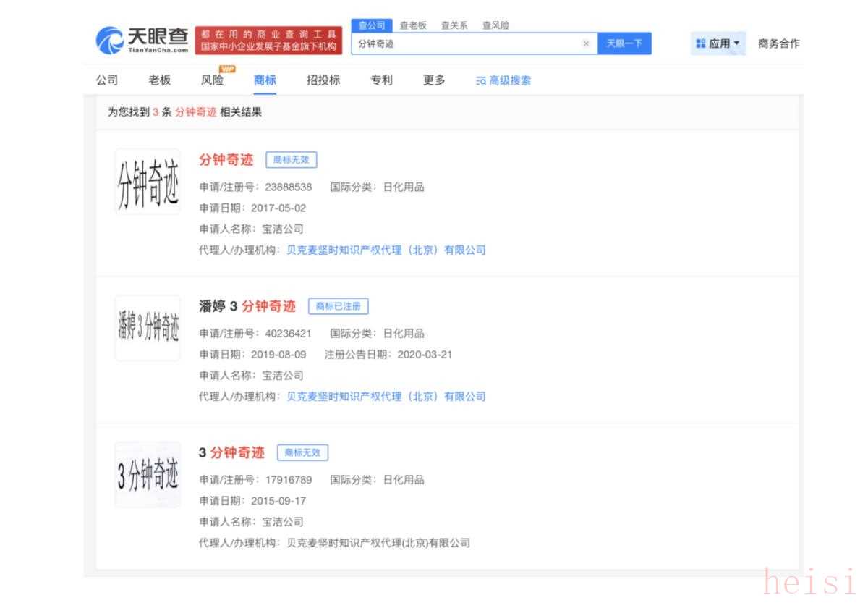868x603 pixels.
Task: Click agency text for trademark 17916789
Action: point(378,543)
